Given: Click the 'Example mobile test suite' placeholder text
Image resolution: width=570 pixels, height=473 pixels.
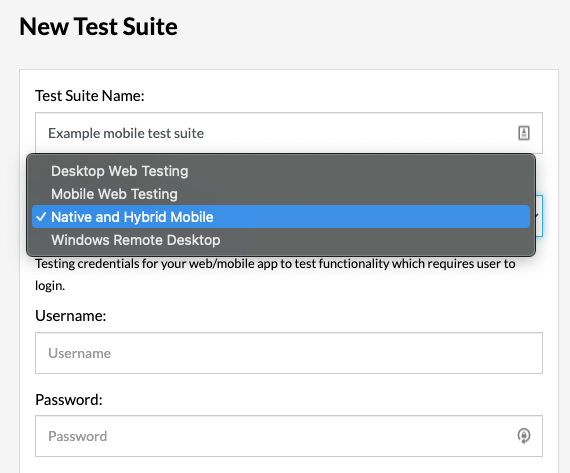Looking at the screenshot, I should click(x=126, y=133).
